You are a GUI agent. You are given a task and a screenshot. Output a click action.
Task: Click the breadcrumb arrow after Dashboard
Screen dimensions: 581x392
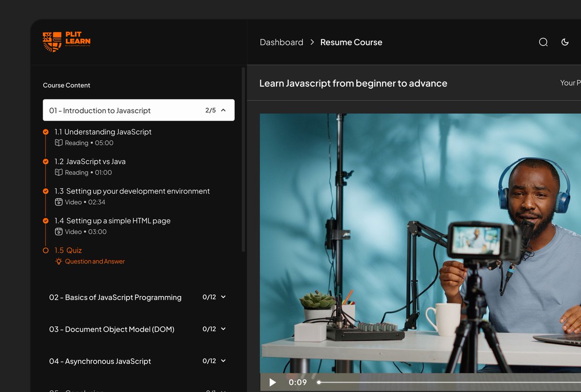(x=312, y=42)
